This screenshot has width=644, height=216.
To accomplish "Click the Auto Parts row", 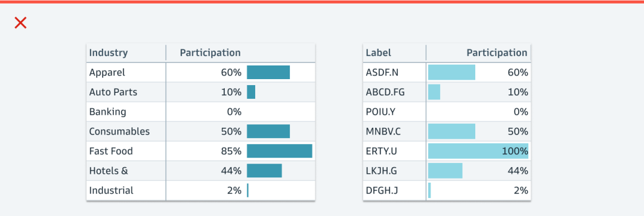I will coord(200,92).
